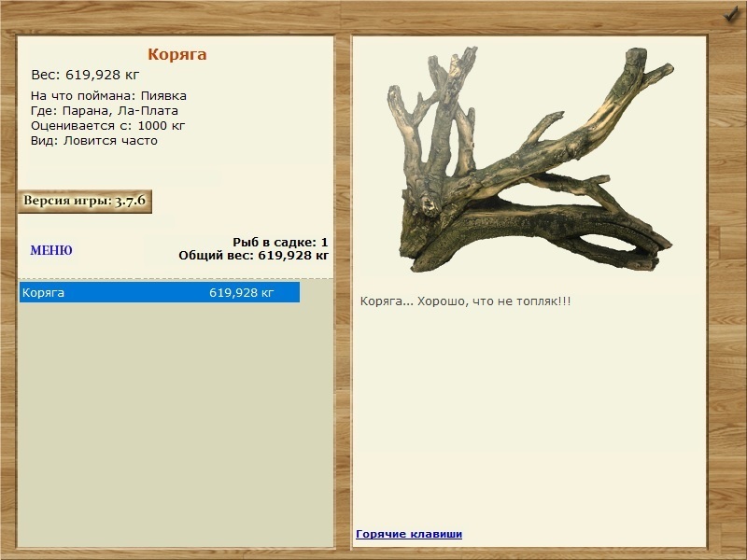Image resolution: width=747 pixels, height=560 pixels.
Task: Click the Коряга driftwood picture
Action: pos(530,160)
